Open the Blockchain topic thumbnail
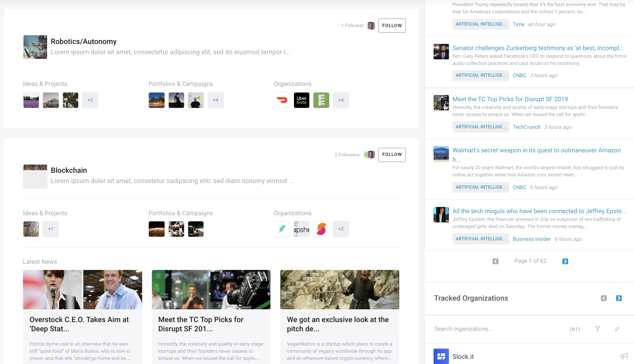 35,176
